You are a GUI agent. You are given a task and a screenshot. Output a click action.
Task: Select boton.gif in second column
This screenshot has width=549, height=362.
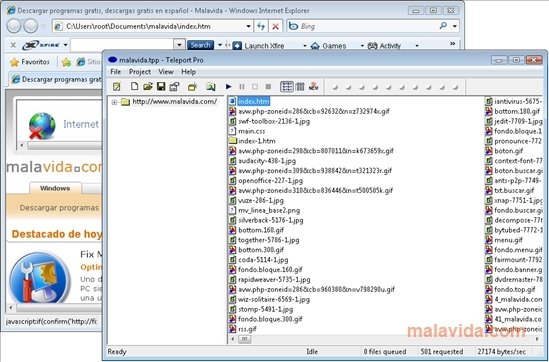pyautogui.click(x=508, y=151)
